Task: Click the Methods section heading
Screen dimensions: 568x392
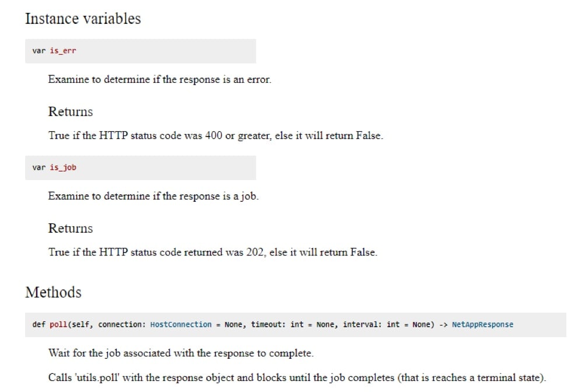Action: (53, 292)
